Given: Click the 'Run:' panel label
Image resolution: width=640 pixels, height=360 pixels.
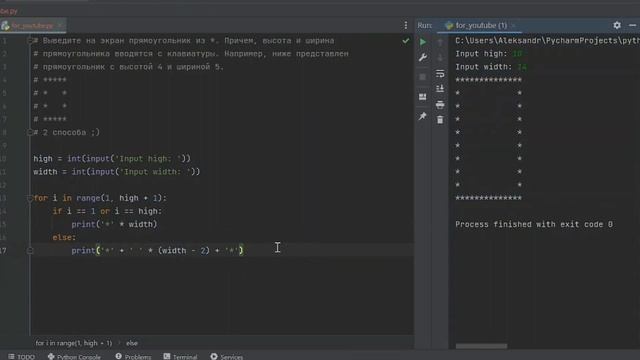Looking at the screenshot, I should click(x=424, y=25).
